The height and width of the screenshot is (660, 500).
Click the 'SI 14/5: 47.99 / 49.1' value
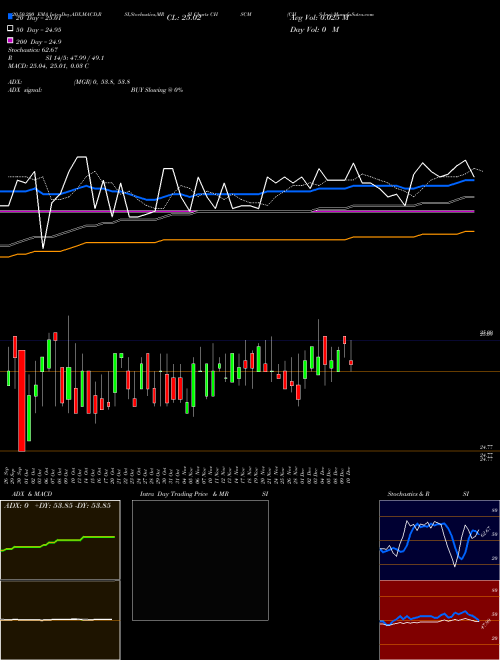click(75, 58)
